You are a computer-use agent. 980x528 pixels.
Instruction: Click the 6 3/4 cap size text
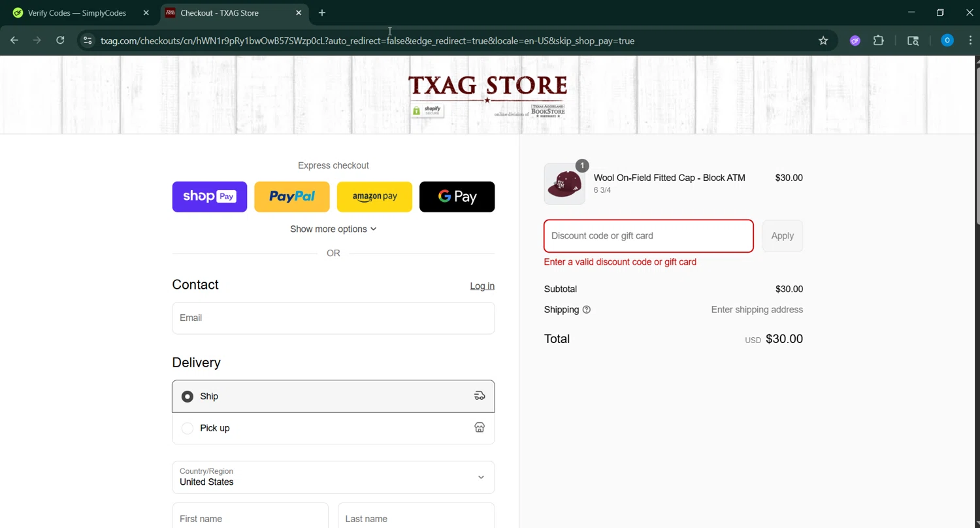pyautogui.click(x=602, y=190)
